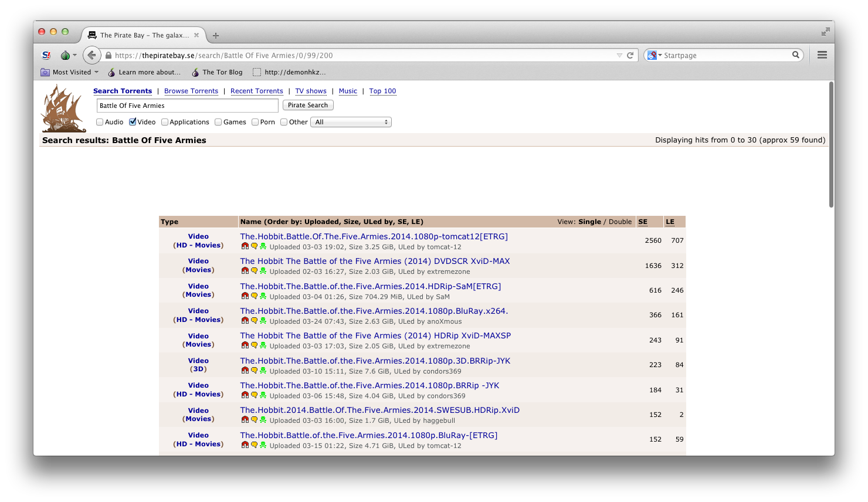Toggle the Porn checkbox
Viewport: 868px width, 502px height.
coord(255,122)
